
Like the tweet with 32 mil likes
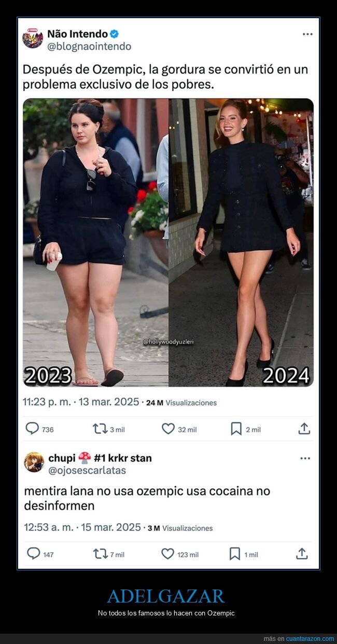(x=168, y=429)
